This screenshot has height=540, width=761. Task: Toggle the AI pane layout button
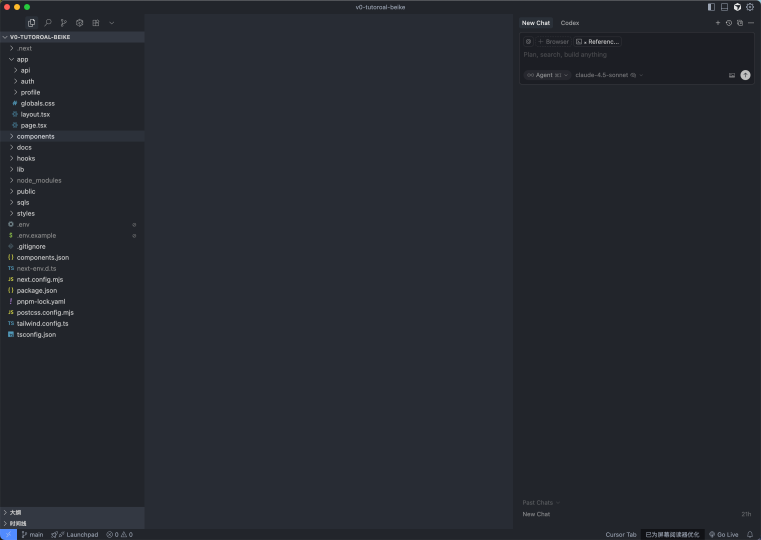click(737, 7)
